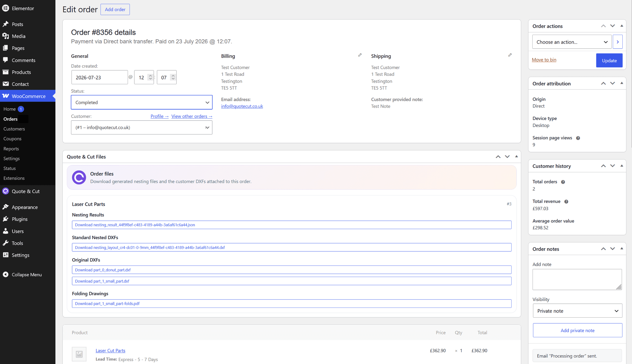Click the Add note text area
Screen dimensions: 632x364
577,279
